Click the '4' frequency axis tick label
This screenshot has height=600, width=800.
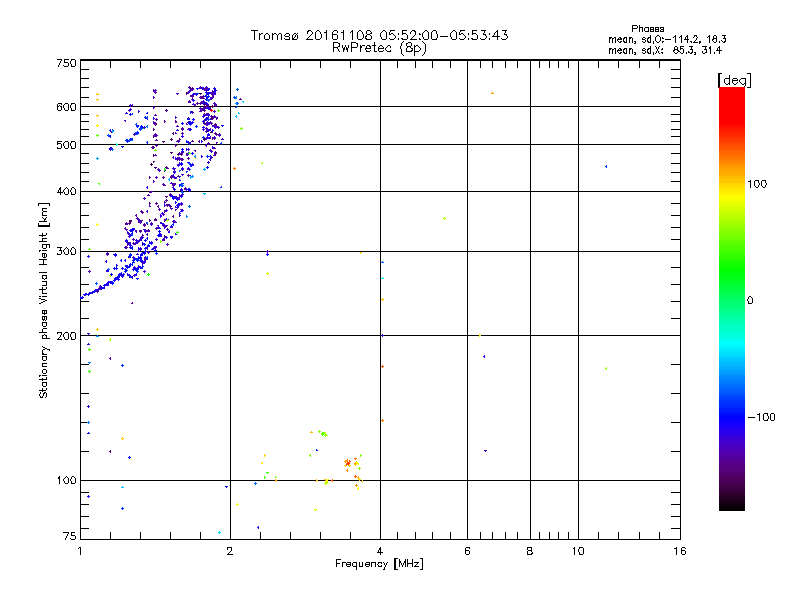coord(380,551)
